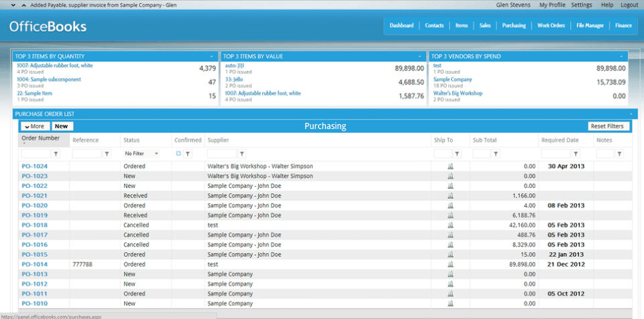This screenshot has height=319, width=644.
Task: Open the Supplier column filter funnel
Action: 242,154
